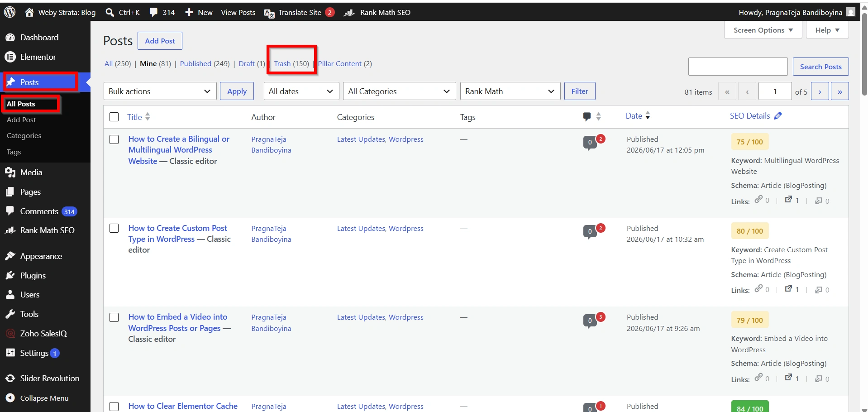Viewport: 868px width, 412px height.
Task: Click the Translate Site icon
Action: point(269,13)
